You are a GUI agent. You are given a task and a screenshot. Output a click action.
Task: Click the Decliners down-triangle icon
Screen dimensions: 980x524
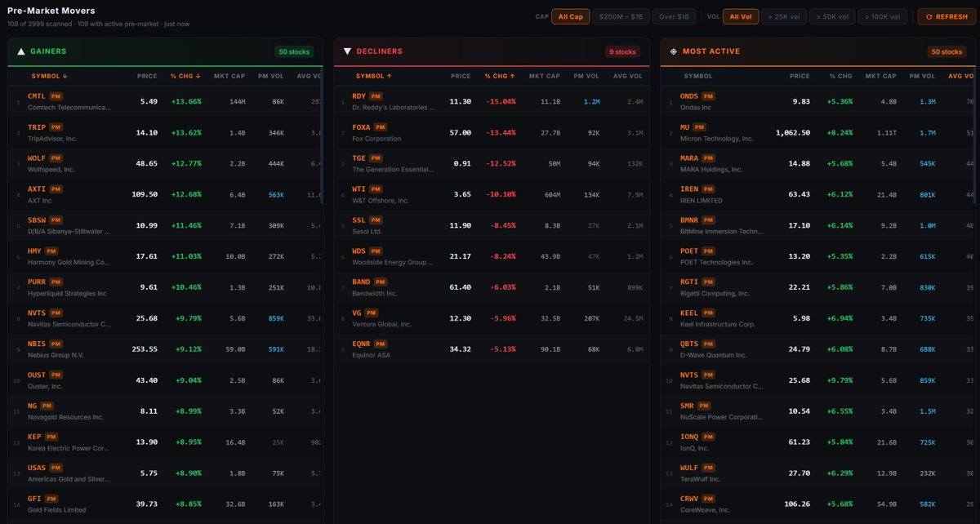coord(348,51)
